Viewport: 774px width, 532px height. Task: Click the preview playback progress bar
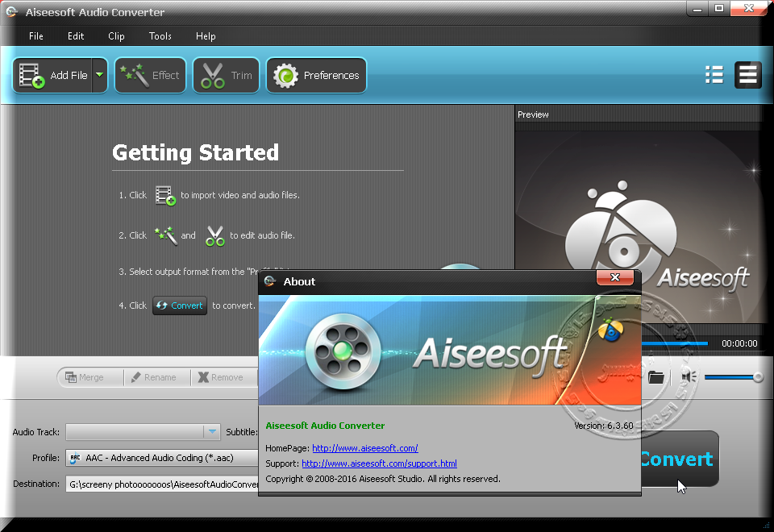point(674,343)
